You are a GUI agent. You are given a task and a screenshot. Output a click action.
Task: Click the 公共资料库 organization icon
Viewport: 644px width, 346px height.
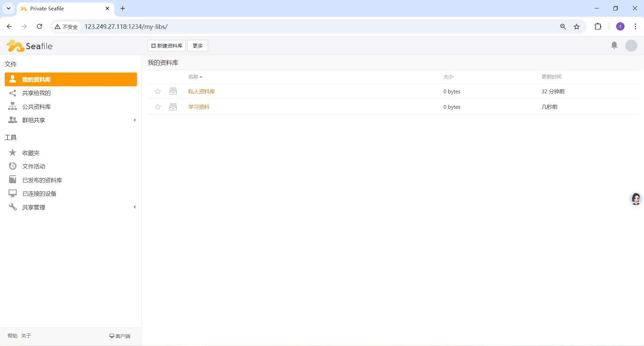[12, 106]
